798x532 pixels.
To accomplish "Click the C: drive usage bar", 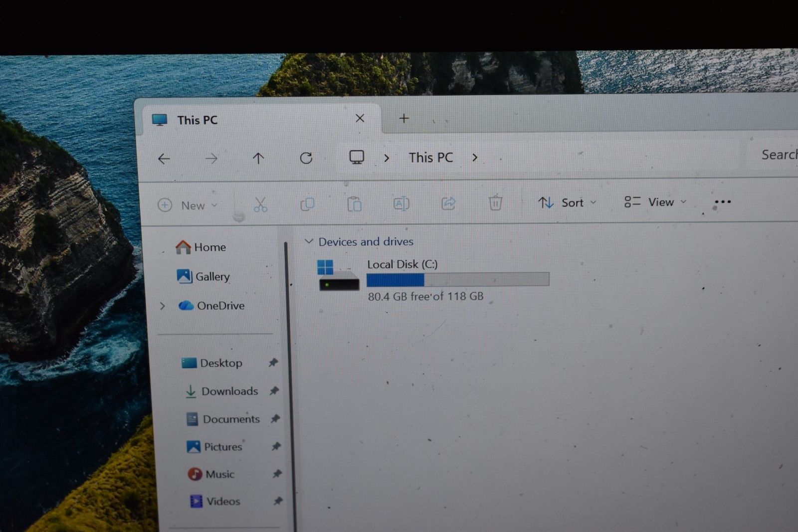I will click(458, 279).
